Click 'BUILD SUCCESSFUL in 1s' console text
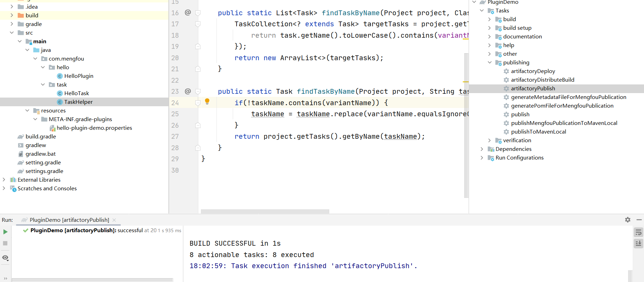Viewport: 644px width, 282px height. (x=235, y=244)
